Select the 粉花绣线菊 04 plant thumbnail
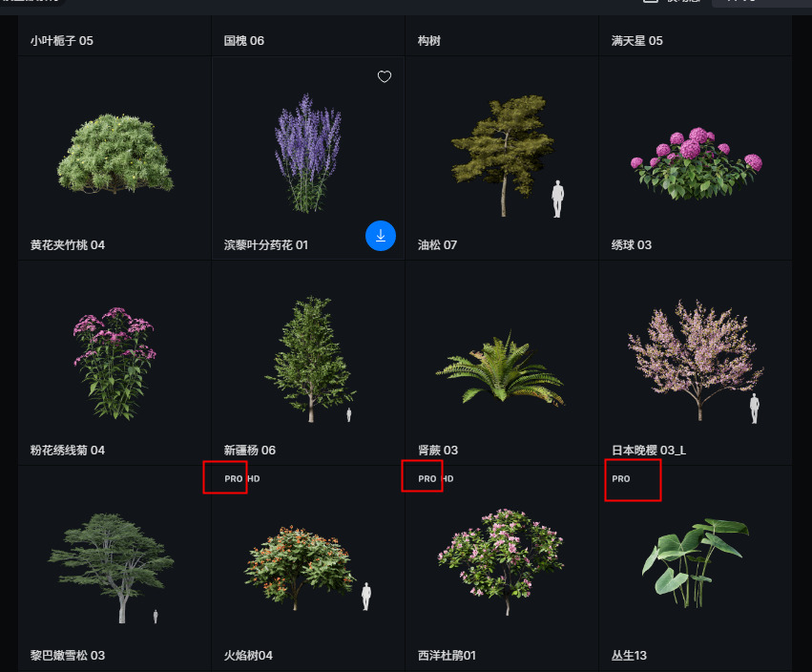Image resolution: width=812 pixels, height=672 pixels. coord(115,362)
